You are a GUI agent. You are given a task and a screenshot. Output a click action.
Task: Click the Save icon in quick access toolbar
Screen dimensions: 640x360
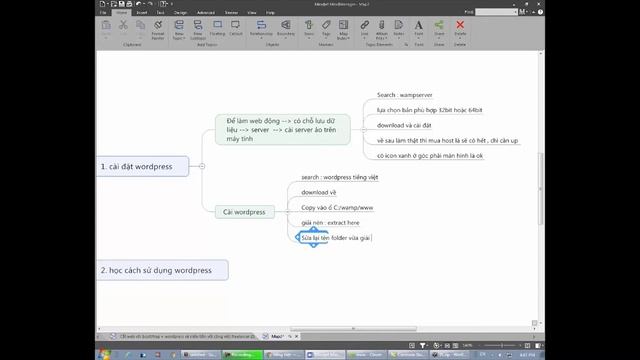pyautogui.click(x=122, y=4)
